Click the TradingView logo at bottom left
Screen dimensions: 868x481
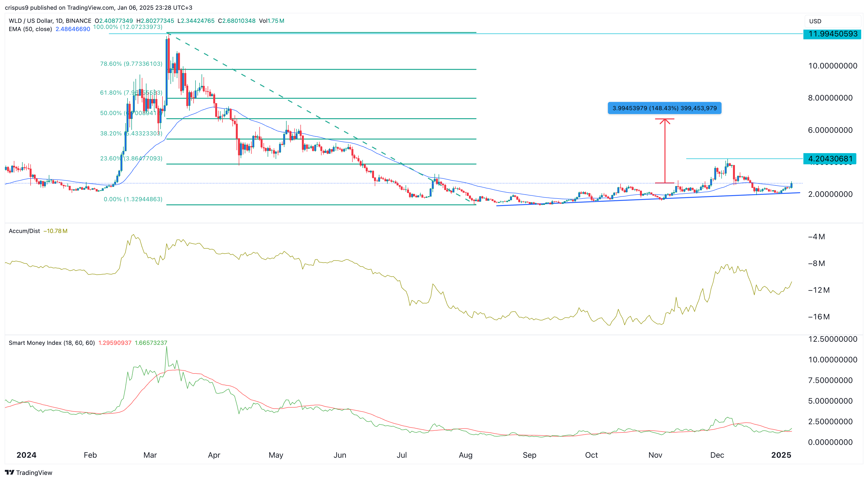click(x=29, y=473)
